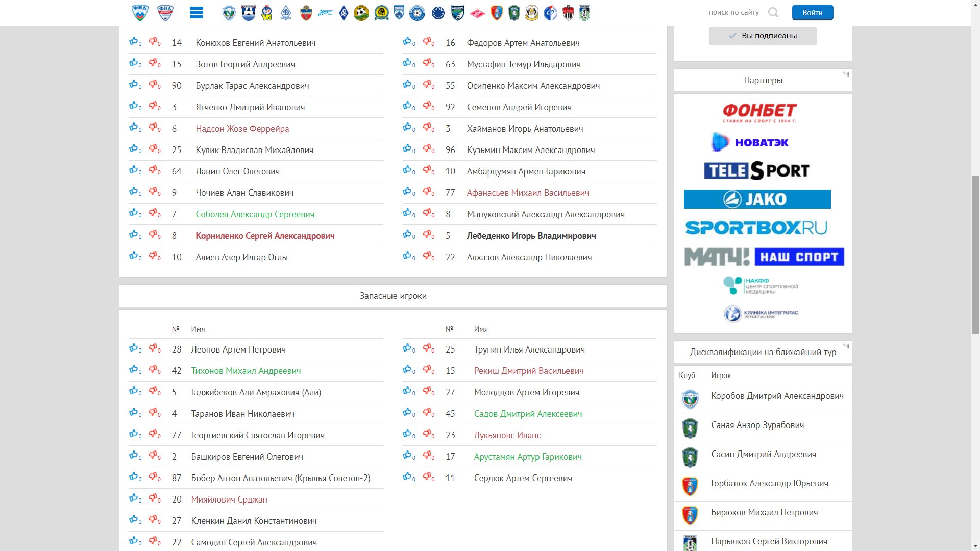Collapse the Дисквалификации panel via corner icon
Image resolution: width=980 pixels, height=551 pixels.
click(x=846, y=346)
